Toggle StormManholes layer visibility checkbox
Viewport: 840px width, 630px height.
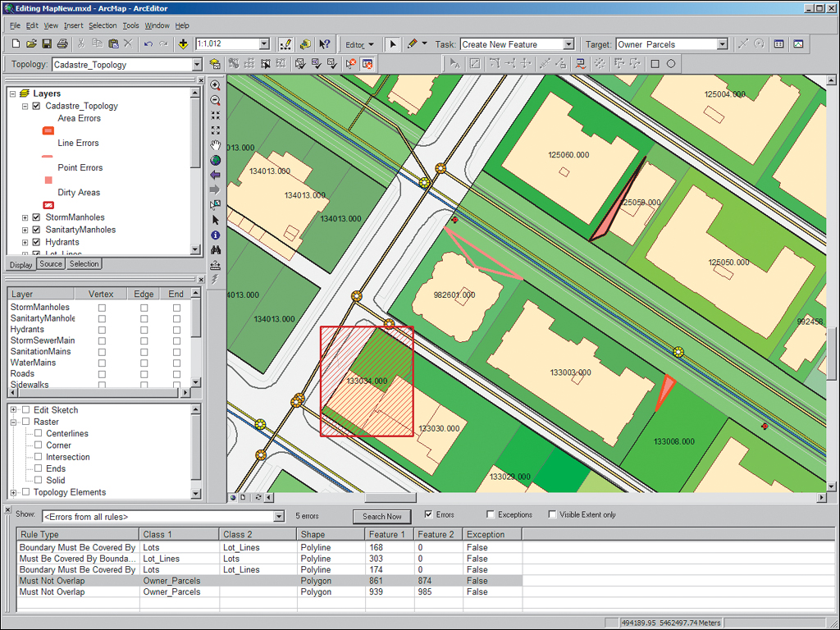pos(36,217)
